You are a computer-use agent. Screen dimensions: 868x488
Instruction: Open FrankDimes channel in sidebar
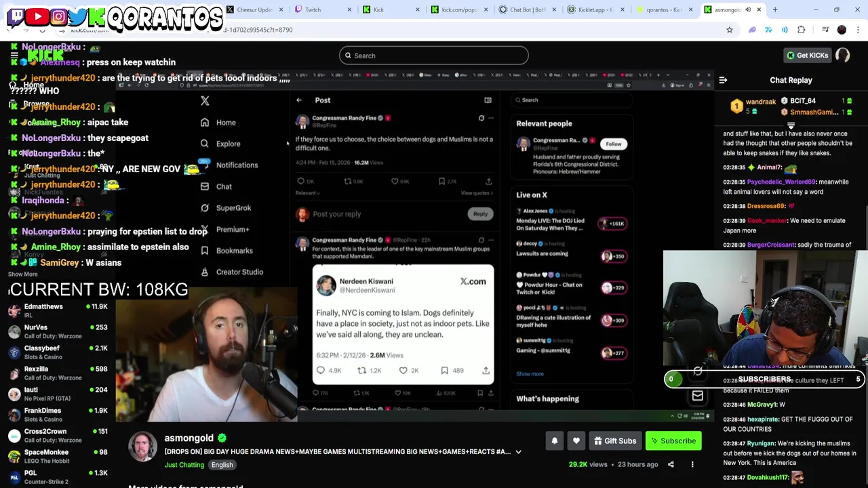[58, 415]
